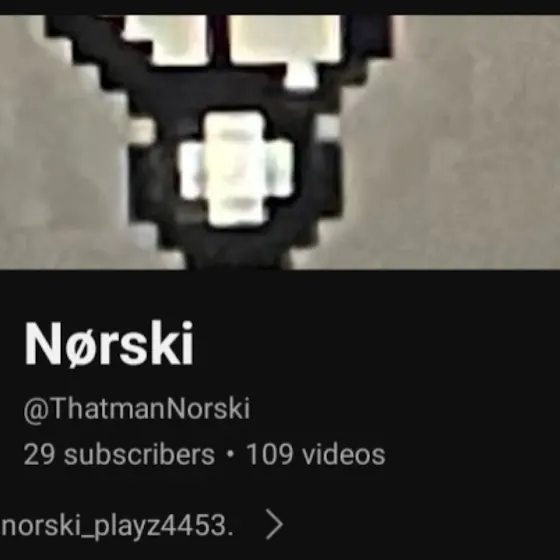Viewport: 560px width, 560px height.
Task: Tap the word 'videos'
Action: (x=344, y=454)
